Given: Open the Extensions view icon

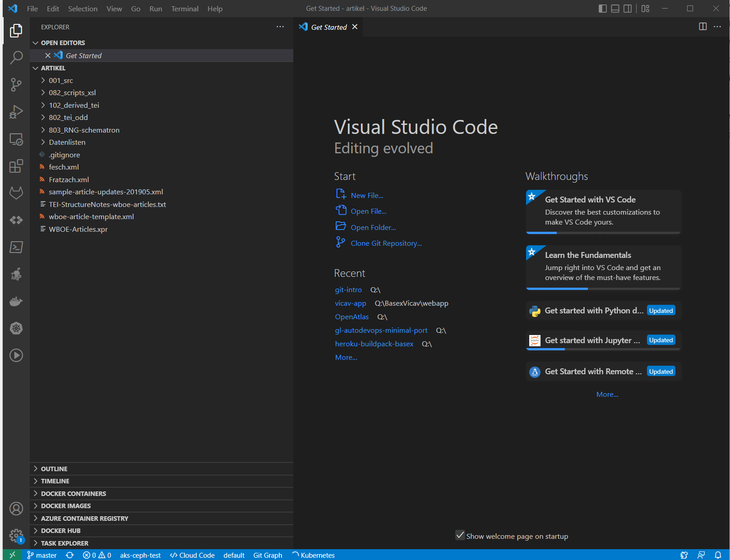Looking at the screenshot, I should [x=16, y=166].
